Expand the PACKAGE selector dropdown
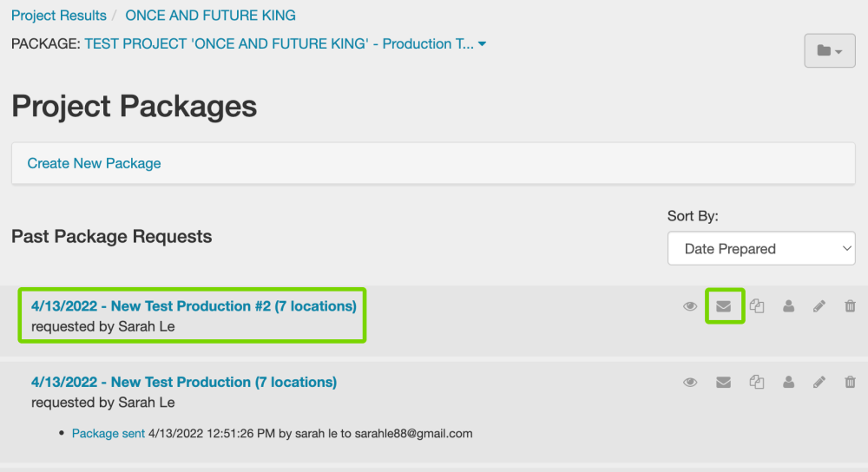 click(482, 43)
